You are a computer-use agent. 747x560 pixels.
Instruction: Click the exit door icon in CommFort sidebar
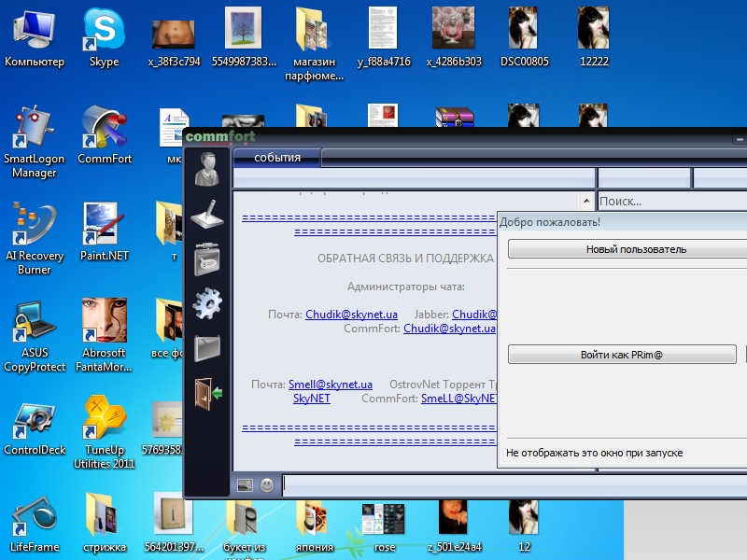pyautogui.click(x=208, y=393)
